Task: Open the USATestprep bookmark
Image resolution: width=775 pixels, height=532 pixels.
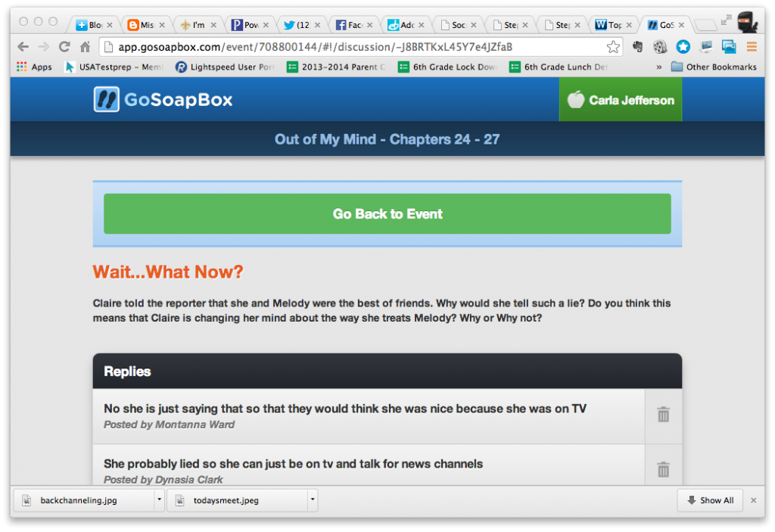Action: tap(114, 67)
